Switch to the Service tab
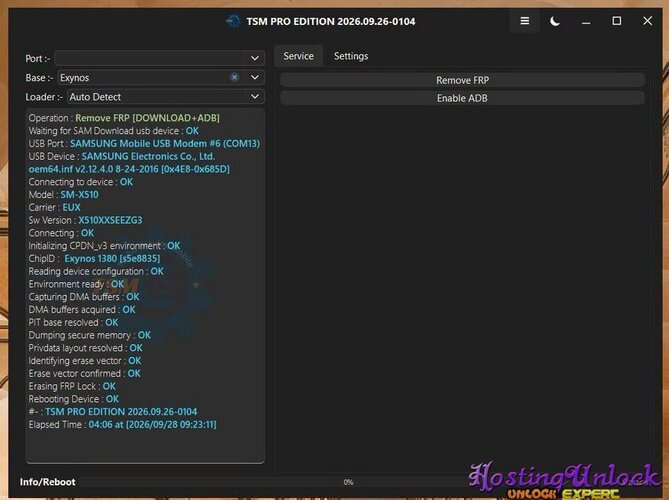 coord(298,56)
